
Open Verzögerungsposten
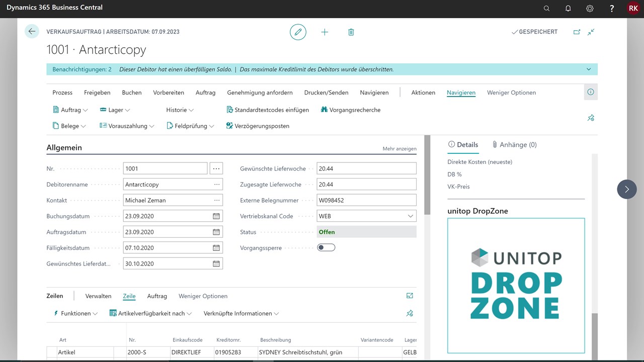258,126
